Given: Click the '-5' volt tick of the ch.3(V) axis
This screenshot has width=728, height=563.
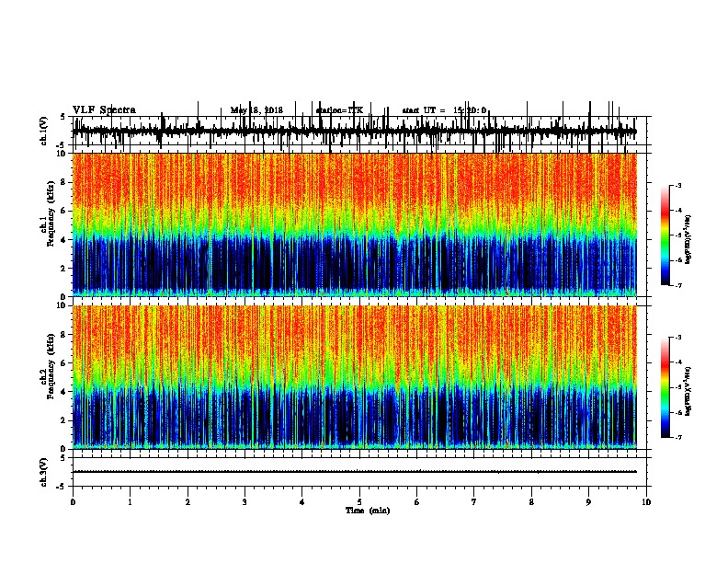Looking at the screenshot, I should [62, 487].
